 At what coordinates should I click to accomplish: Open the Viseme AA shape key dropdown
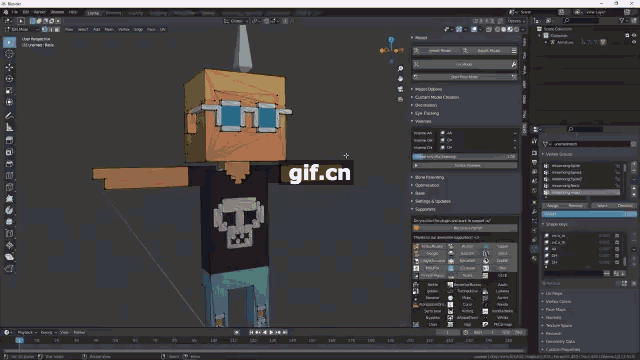(x=478, y=133)
